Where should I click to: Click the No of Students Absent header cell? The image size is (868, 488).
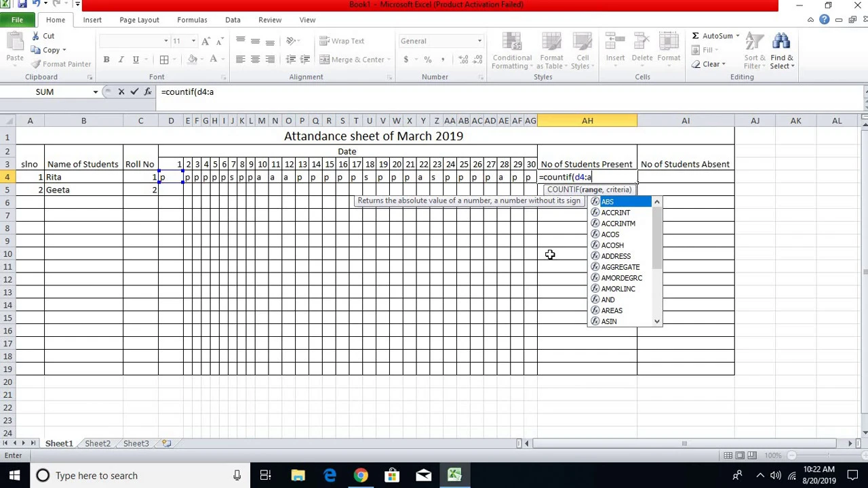coord(685,164)
